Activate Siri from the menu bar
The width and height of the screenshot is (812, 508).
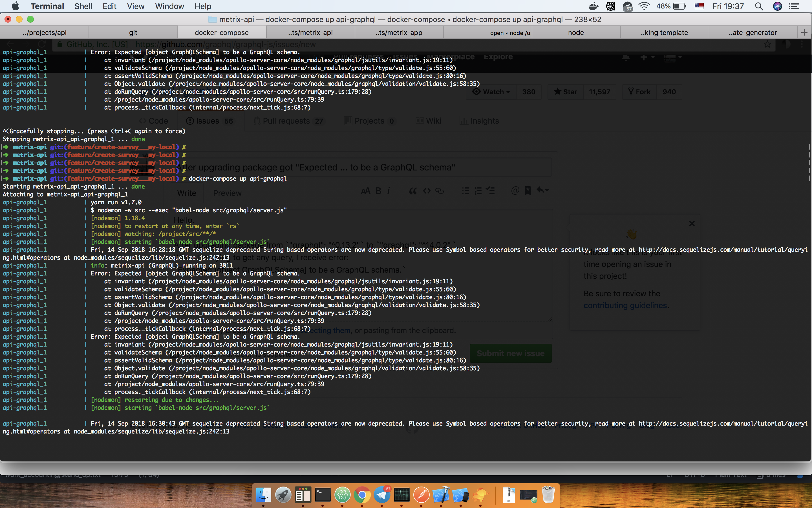777,6
